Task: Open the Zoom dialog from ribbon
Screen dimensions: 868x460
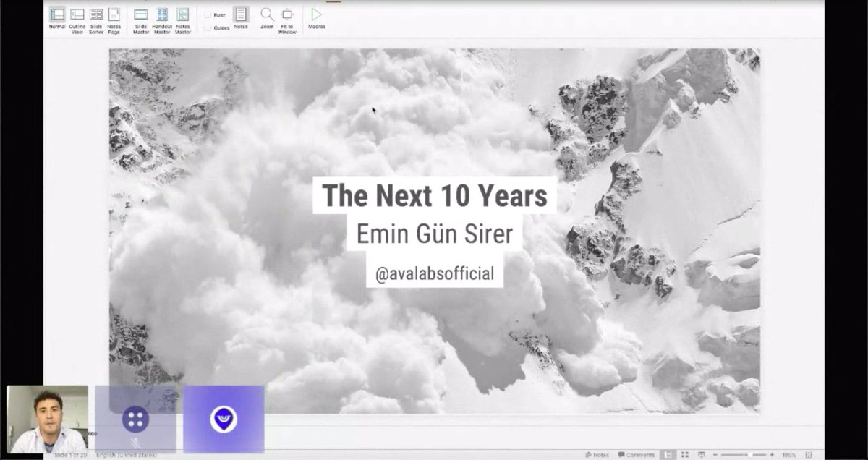Action: 267,18
